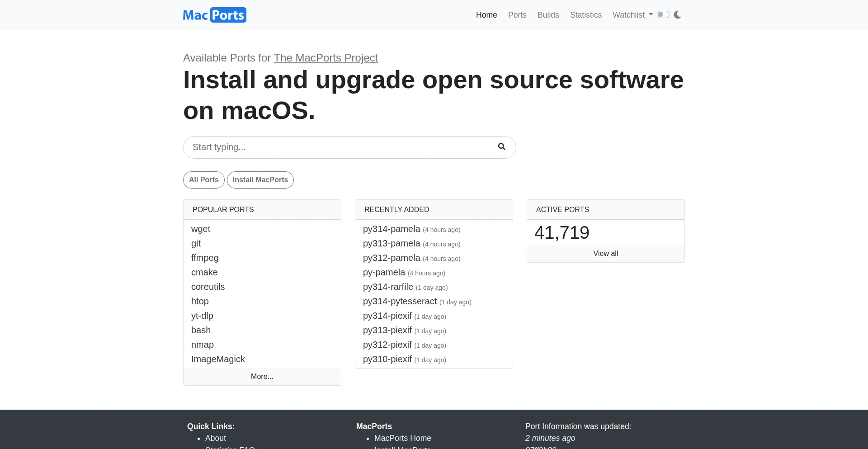Click the search magnifier icon

pyautogui.click(x=501, y=147)
